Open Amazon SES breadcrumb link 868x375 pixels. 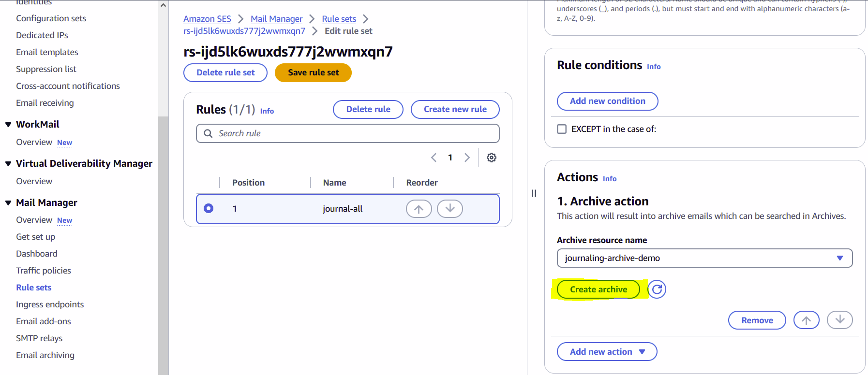(207, 19)
